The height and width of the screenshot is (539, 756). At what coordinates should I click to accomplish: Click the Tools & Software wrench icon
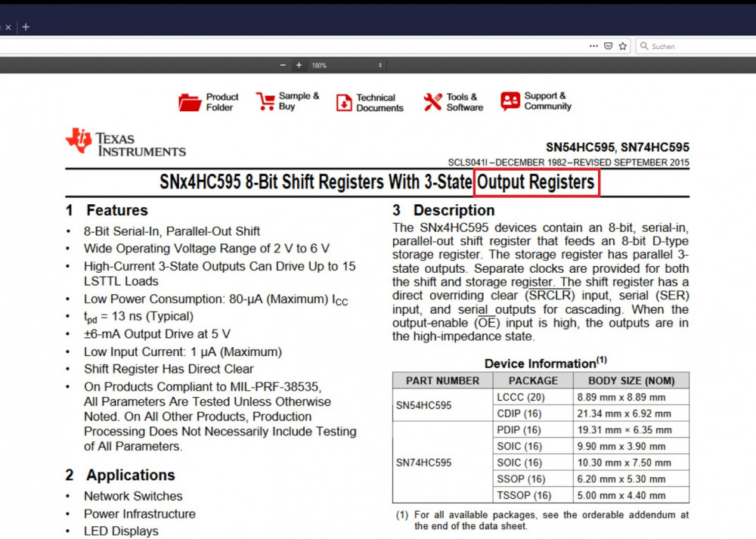coord(432,102)
